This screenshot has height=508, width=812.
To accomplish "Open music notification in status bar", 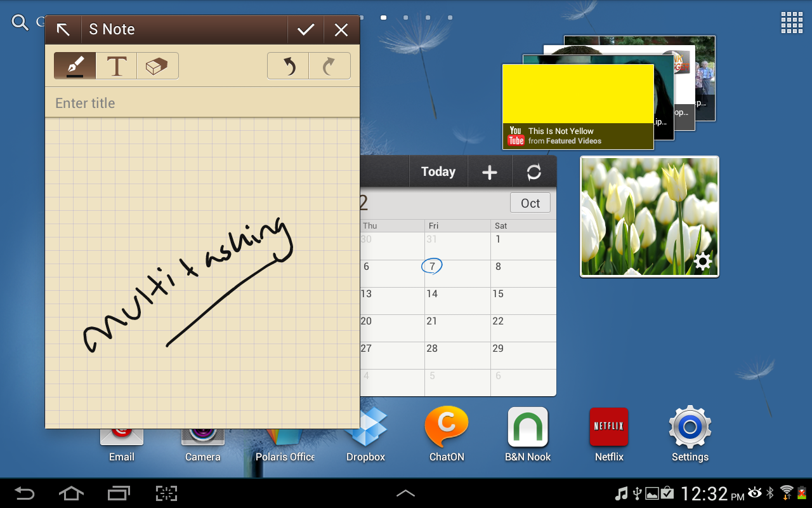I will pyautogui.click(x=622, y=493).
